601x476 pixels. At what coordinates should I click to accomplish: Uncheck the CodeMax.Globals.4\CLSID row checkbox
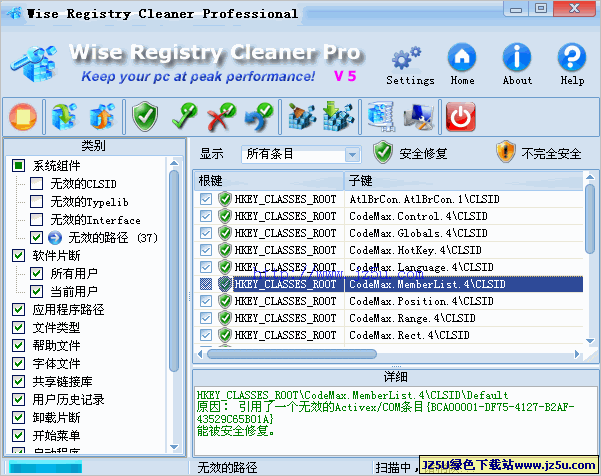point(206,233)
